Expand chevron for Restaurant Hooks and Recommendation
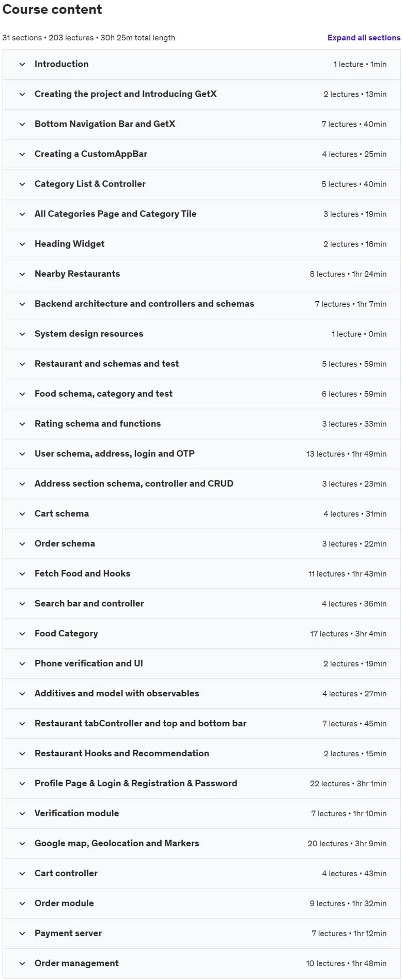The width and height of the screenshot is (403, 980). (x=22, y=754)
